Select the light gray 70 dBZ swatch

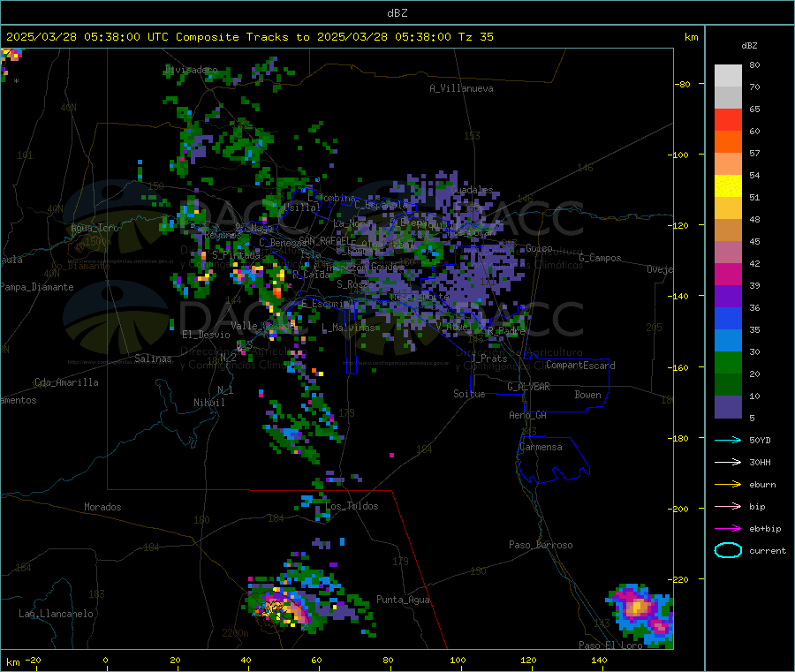[x=728, y=76]
